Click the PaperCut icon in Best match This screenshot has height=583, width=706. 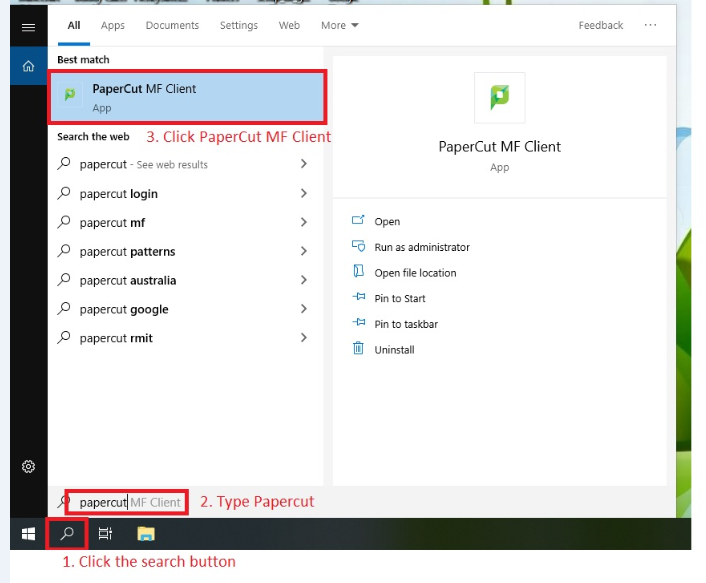tap(70, 95)
